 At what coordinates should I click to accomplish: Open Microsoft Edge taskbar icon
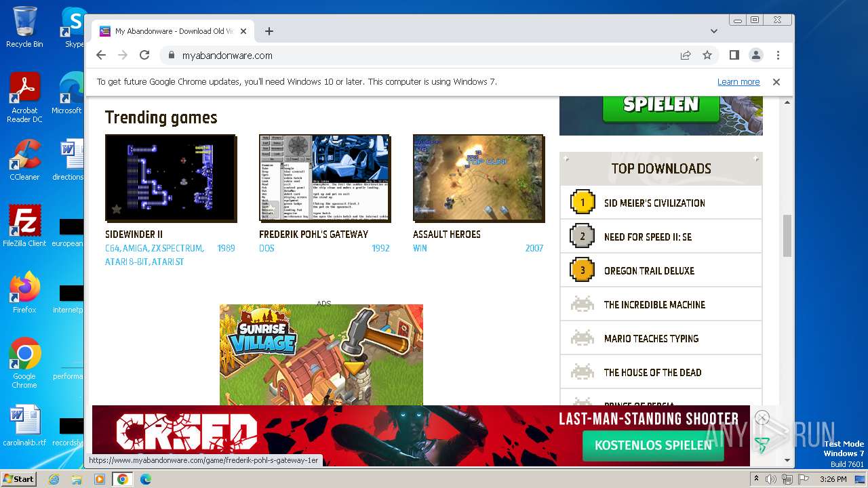pos(146,479)
